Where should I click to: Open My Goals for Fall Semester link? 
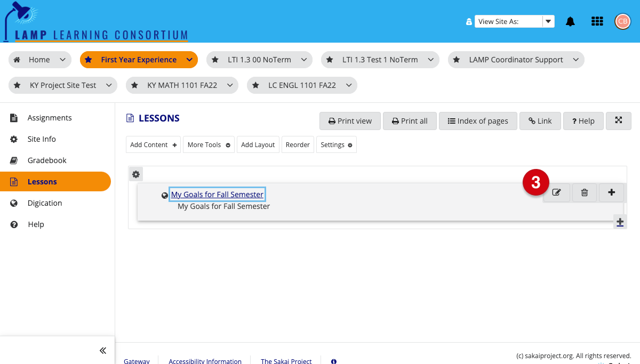(217, 195)
